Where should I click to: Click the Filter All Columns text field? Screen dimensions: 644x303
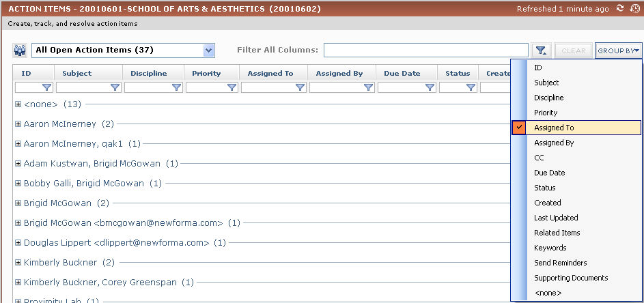point(425,50)
